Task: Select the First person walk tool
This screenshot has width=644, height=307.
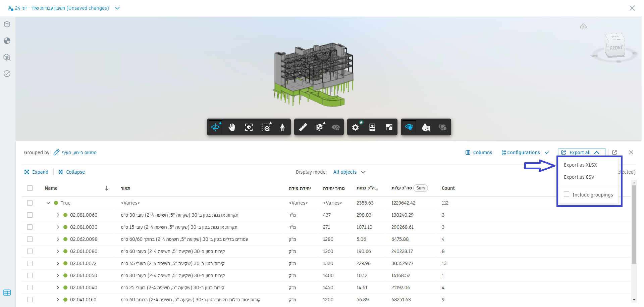Action: (x=282, y=127)
